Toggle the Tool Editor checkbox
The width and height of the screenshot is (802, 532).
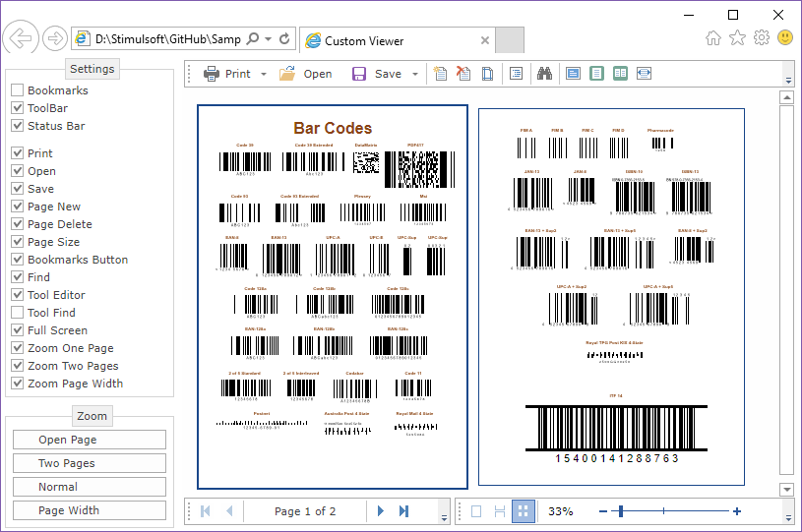tap(18, 295)
